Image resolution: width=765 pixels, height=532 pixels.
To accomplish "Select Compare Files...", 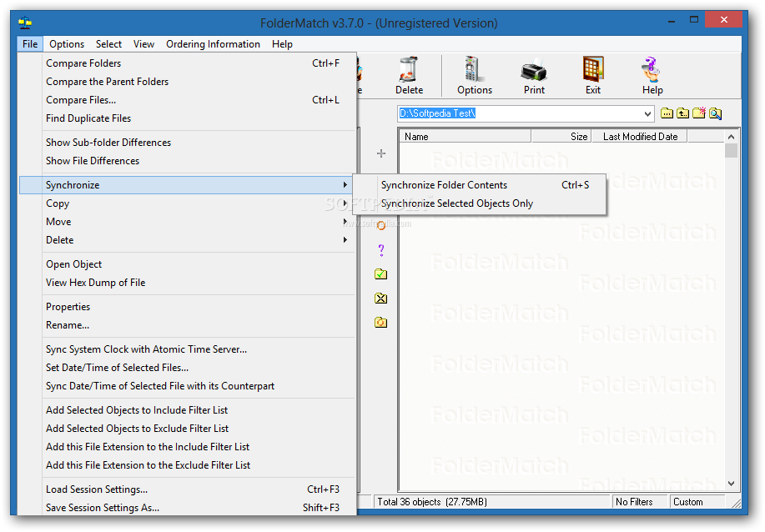I will pos(188,100).
